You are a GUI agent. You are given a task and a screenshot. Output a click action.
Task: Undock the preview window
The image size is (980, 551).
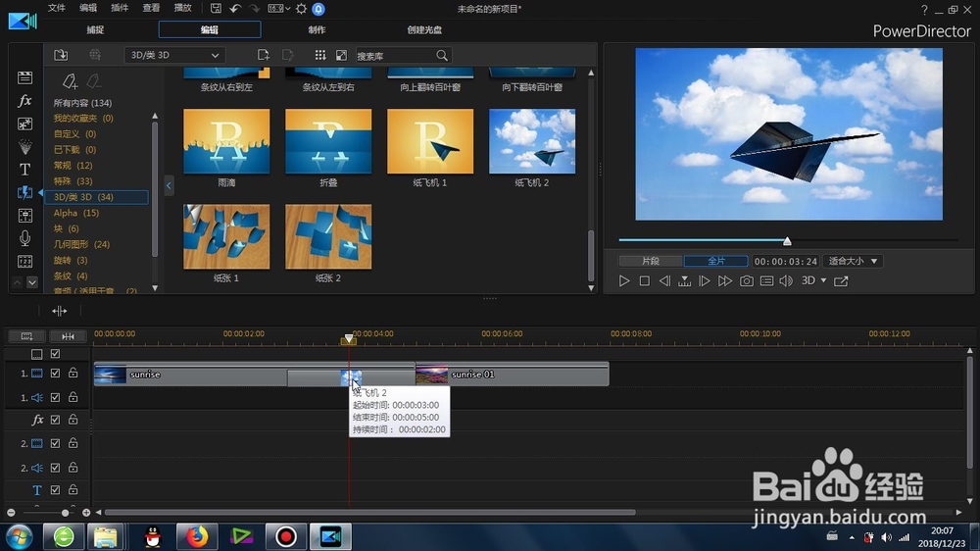[x=841, y=280]
